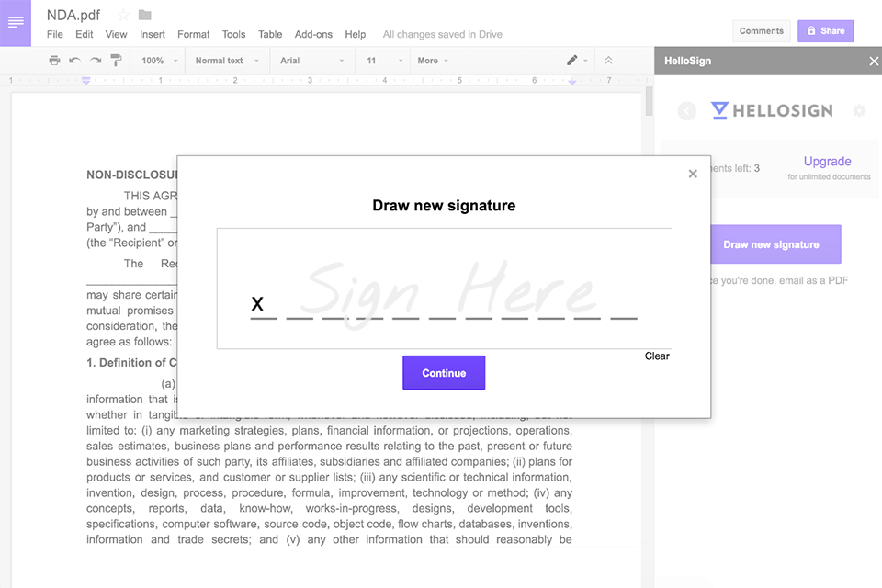Close the HelloSign sidebar
This screenshot has height=588, width=882.
pyautogui.click(x=874, y=61)
